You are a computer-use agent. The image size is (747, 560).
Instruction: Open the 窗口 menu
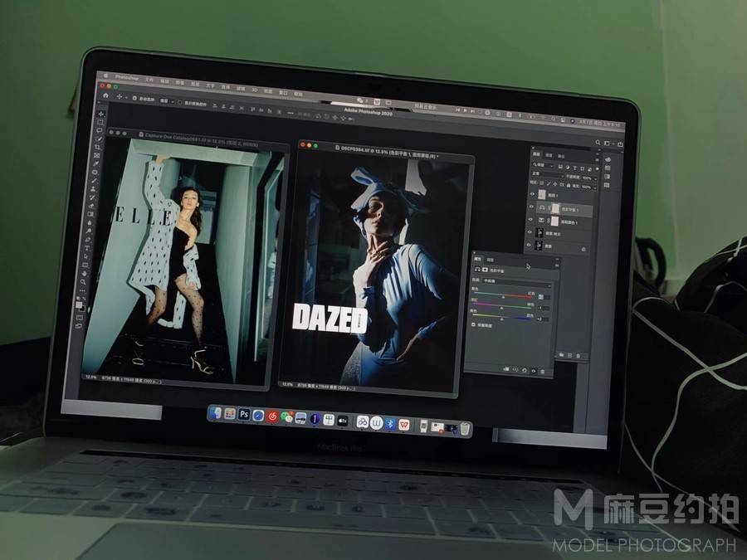pyautogui.click(x=283, y=91)
